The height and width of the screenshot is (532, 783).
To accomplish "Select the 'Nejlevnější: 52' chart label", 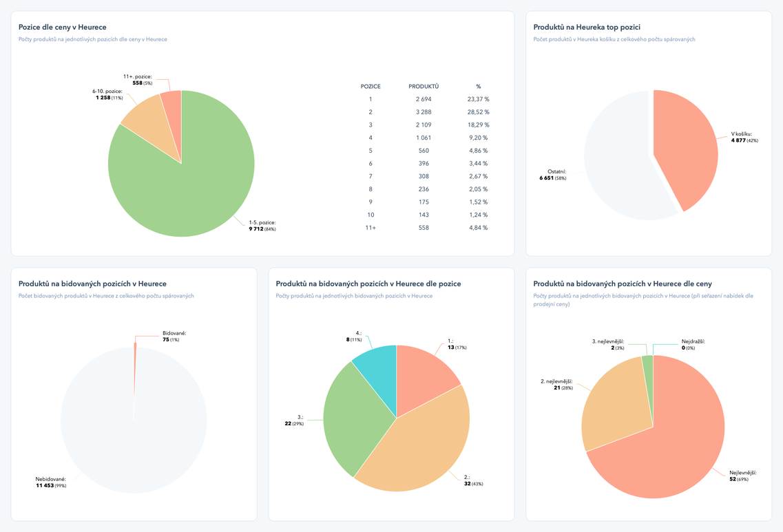I will tap(742, 476).
